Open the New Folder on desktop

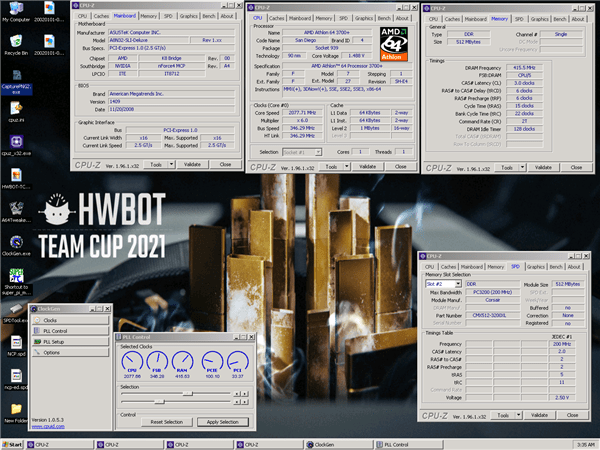point(15,408)
